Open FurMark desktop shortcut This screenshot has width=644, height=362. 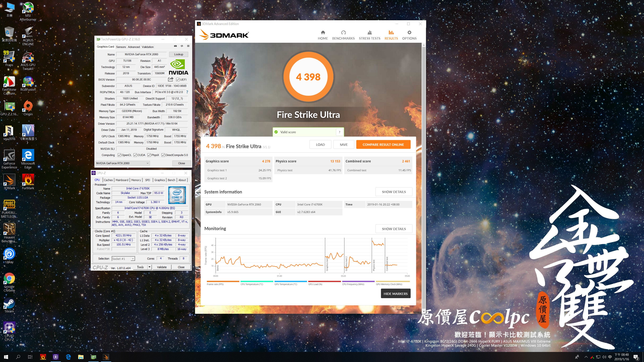tap(28, 182)
